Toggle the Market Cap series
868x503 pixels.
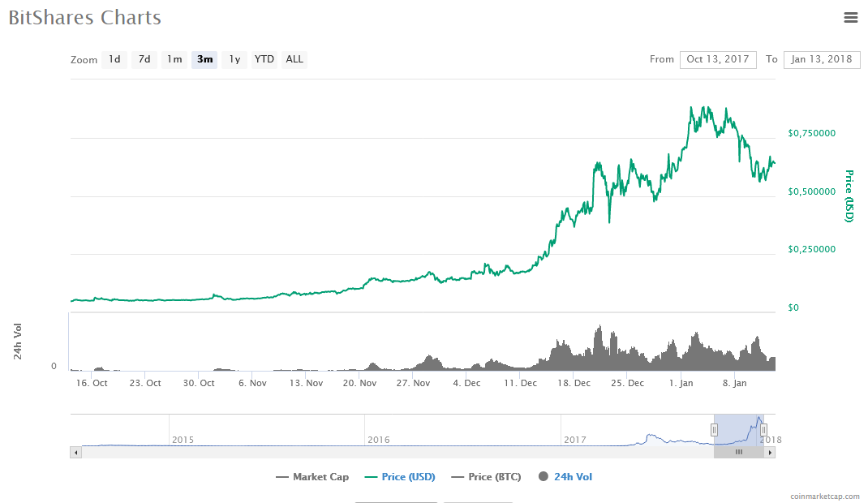[313, 477]
